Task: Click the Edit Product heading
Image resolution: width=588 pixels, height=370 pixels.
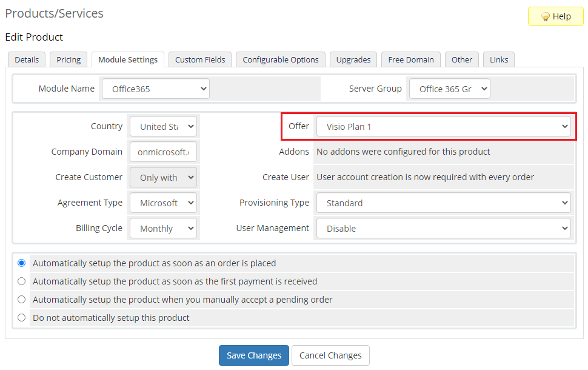Action: pos(34,37)
